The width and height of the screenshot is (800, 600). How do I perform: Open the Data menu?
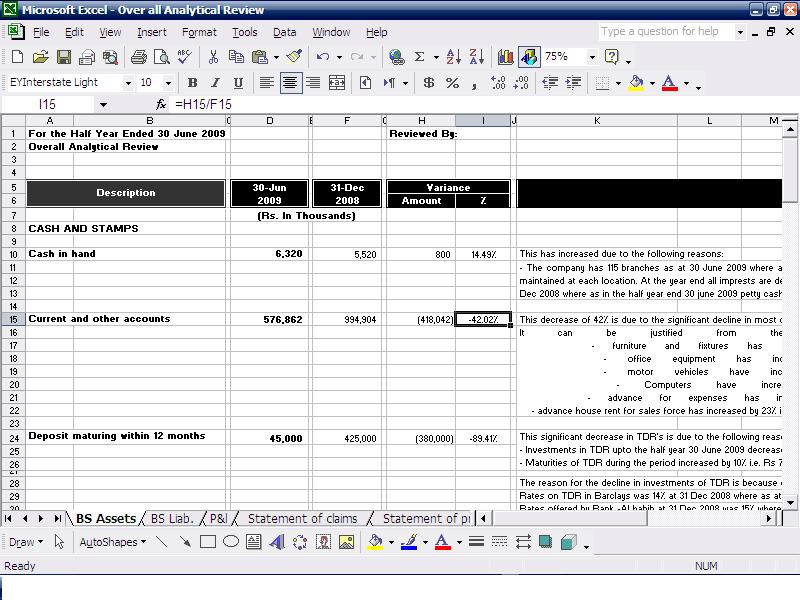tap(285, 31)
